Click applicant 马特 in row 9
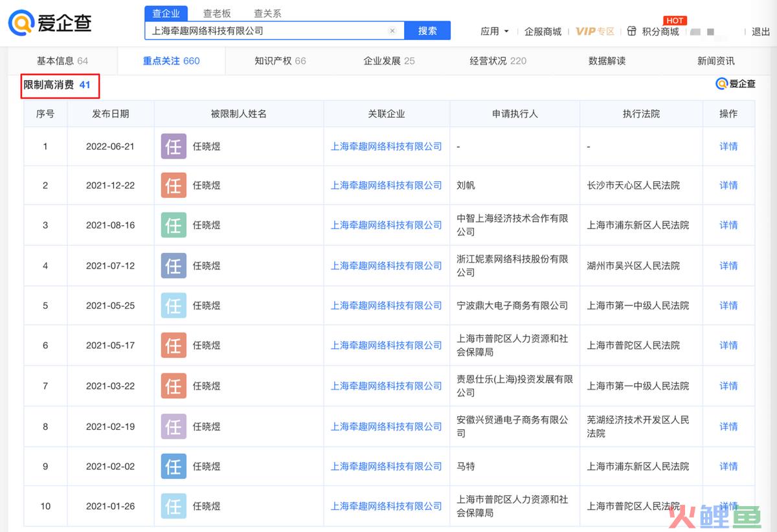Viewport: 777px width, 532px height. pyautogui.click(x=466, y=466)
